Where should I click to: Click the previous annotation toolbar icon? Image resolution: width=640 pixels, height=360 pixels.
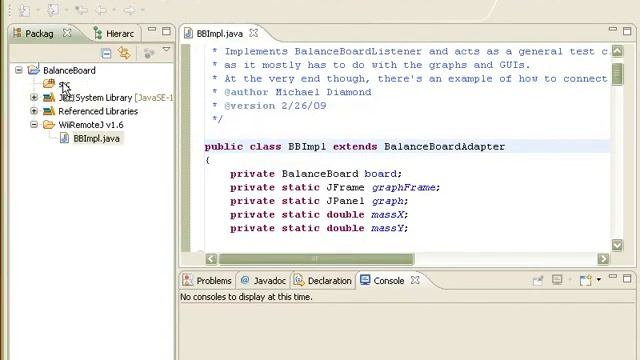53,10
